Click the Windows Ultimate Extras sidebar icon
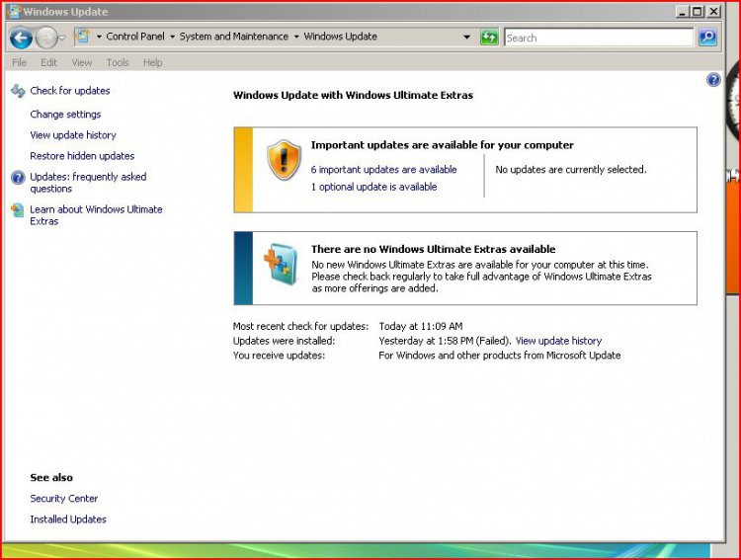The width and height of the screenshot is (741, 560). (x=18, y=210)
